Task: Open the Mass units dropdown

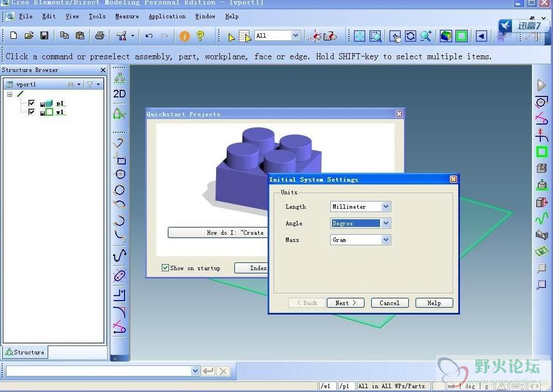Action: point(386,240)
